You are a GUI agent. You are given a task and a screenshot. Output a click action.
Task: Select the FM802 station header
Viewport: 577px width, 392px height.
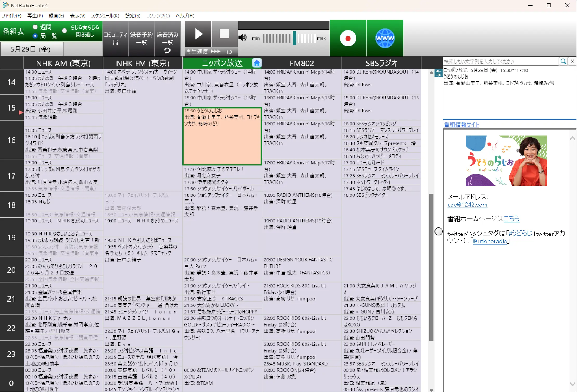302,63
